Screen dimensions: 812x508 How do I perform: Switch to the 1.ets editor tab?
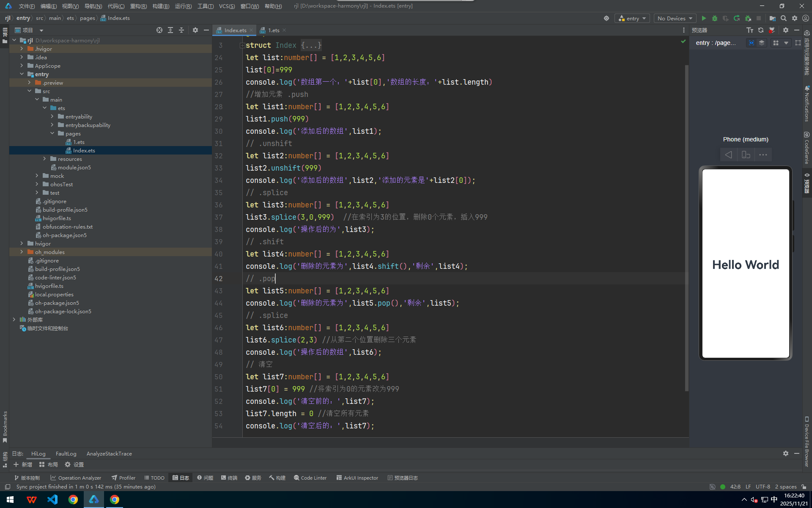pos(273,30)
